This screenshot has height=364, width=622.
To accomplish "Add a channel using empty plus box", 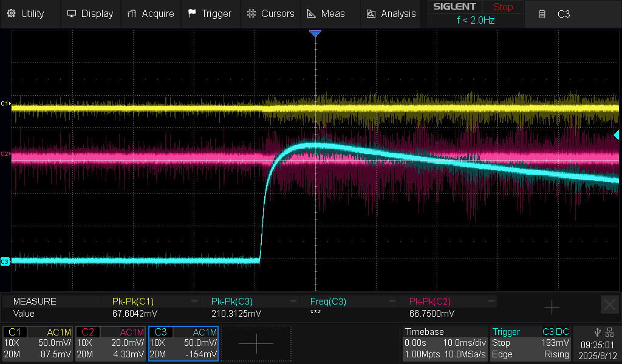I will click(256, 343).
